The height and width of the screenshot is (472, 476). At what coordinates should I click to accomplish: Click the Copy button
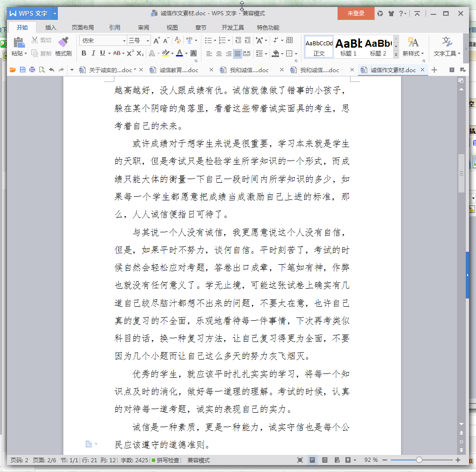[41, 53]
